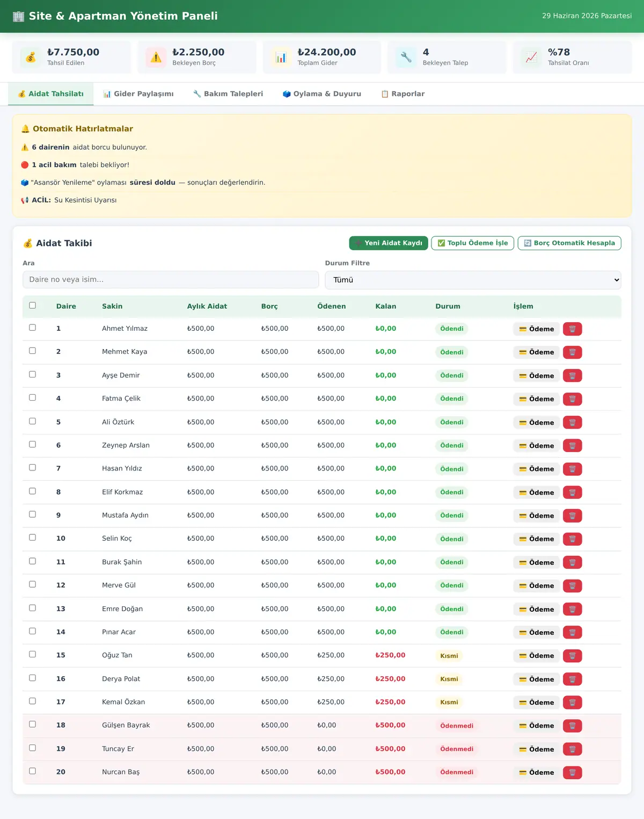Select the Aidat Tahsilatı tab
This screenshot has height=819, width=644.
pyautogui.click(x=51, y=94)
